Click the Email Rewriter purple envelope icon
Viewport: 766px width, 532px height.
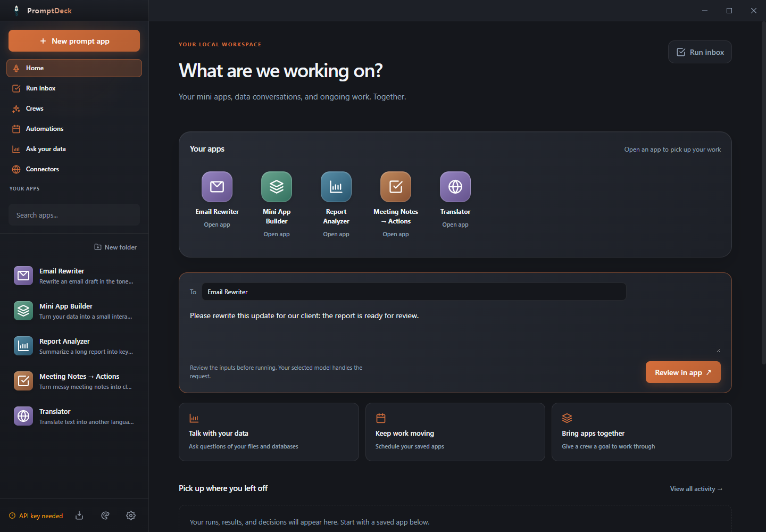[217, 187]
